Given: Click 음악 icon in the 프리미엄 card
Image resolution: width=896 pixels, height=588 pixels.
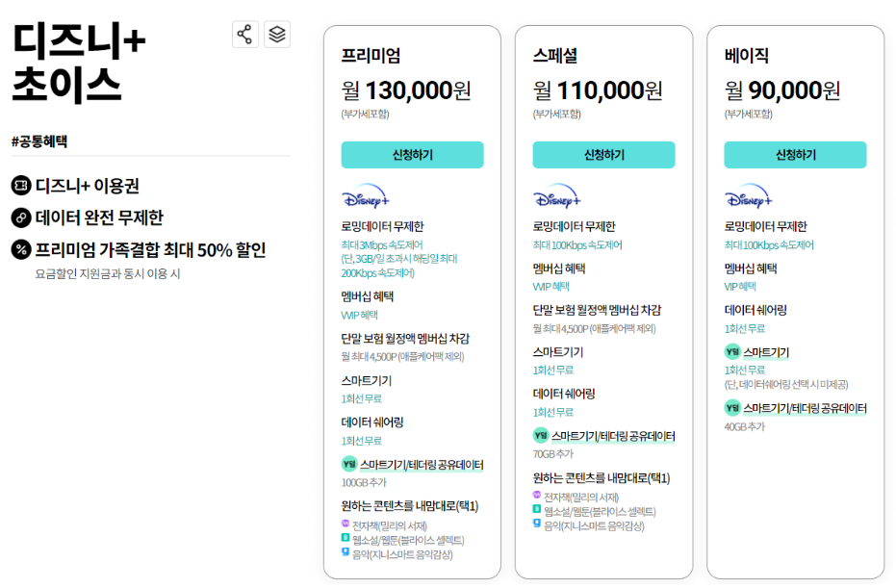Looking at the screenshot, I should click(x=346, y=551).
